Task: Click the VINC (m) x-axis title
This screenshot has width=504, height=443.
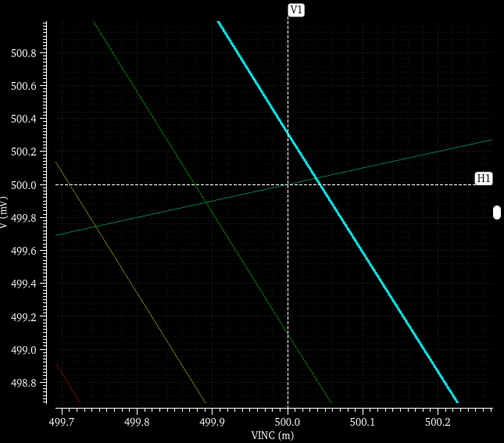Action: 273,435
